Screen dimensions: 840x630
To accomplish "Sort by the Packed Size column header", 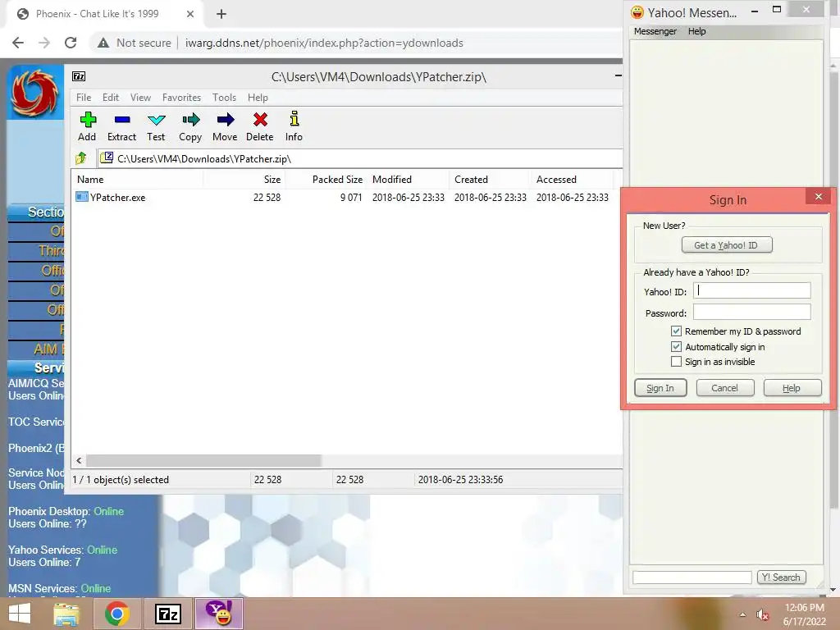I will coord(326,180).
